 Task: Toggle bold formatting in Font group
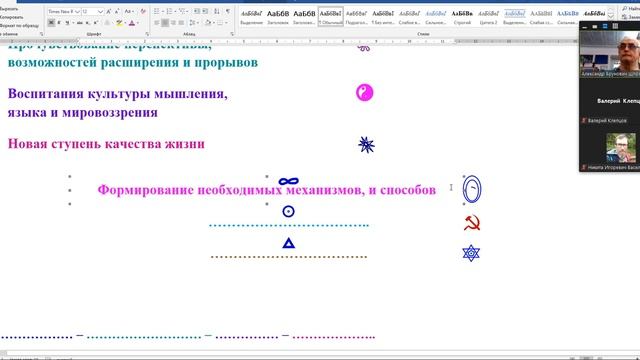click(x=51, y=23)
